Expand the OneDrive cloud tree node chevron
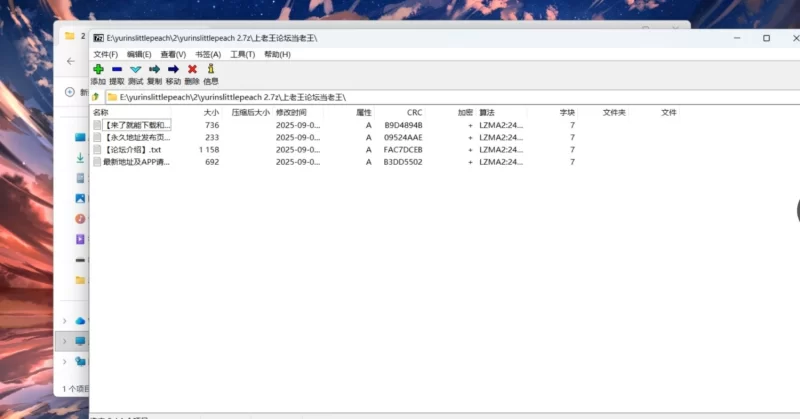 coord(66,320)
